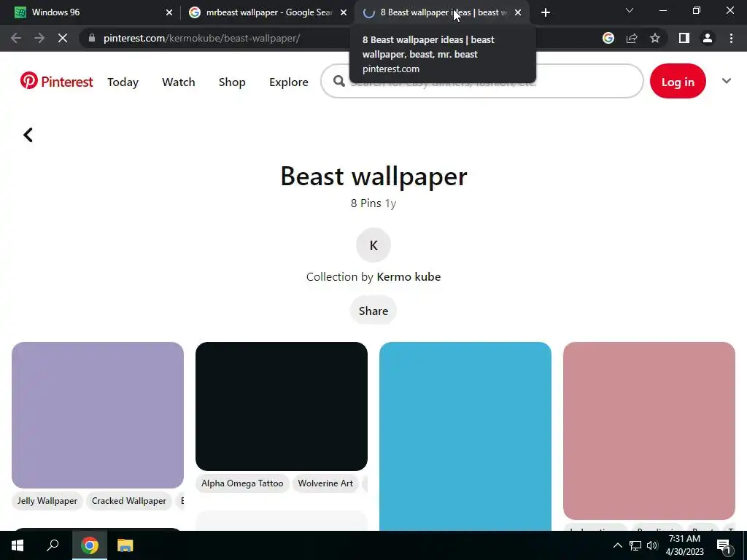Open the Shop page

[x=232, y=82]
